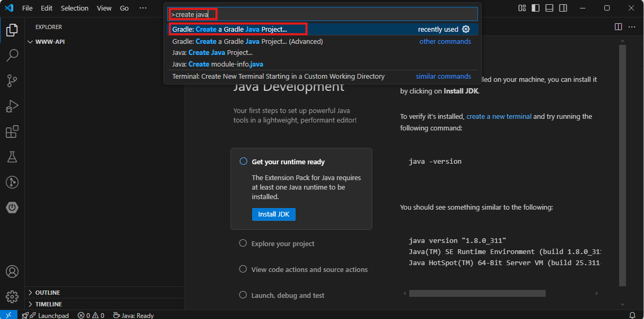Expand the TIMELINE section
This screenshot has height=319, width=644.
tap(105, 304)
